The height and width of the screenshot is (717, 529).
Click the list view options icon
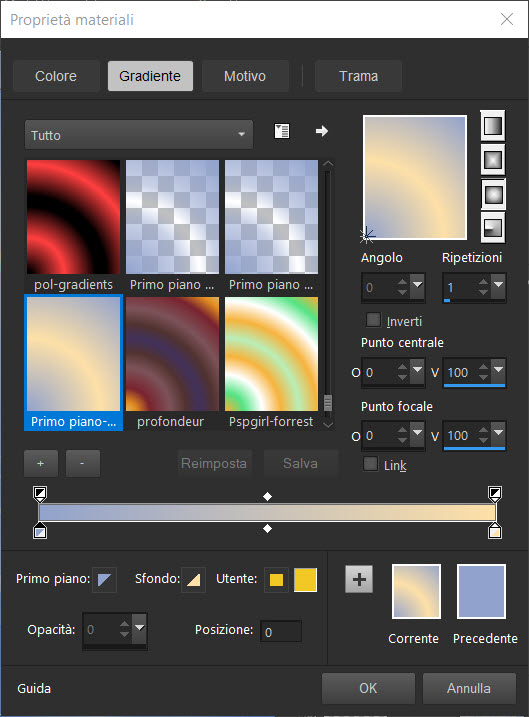pyautogui.click(x=282, y=131)
